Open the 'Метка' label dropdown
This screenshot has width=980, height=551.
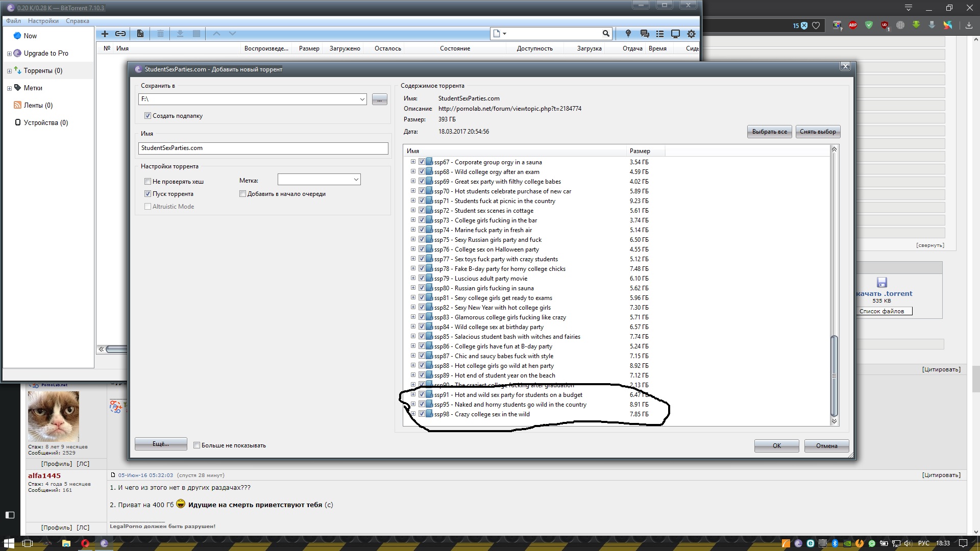click(x=356, y=180)
